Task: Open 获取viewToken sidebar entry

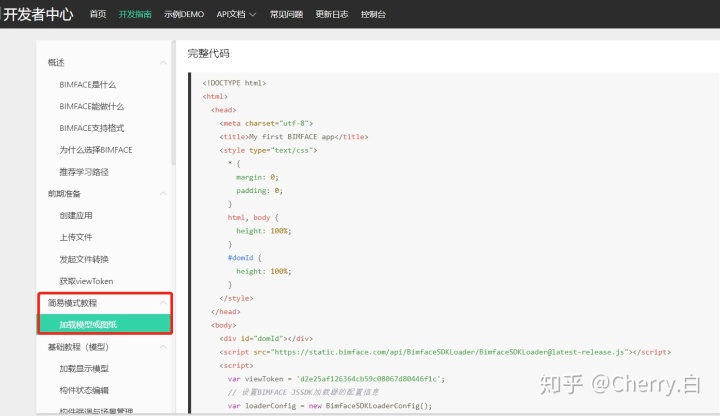Action: tap(86, 281)
